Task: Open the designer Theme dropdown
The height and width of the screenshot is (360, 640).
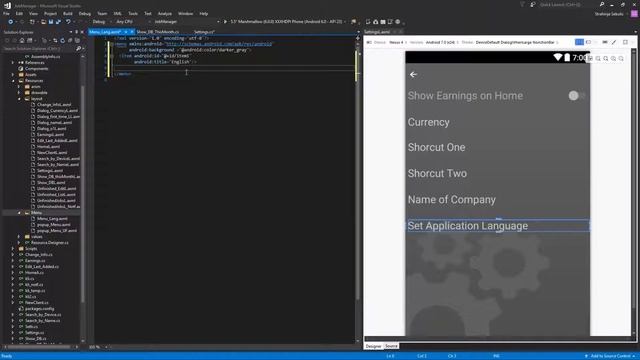Action: (517, 42)
